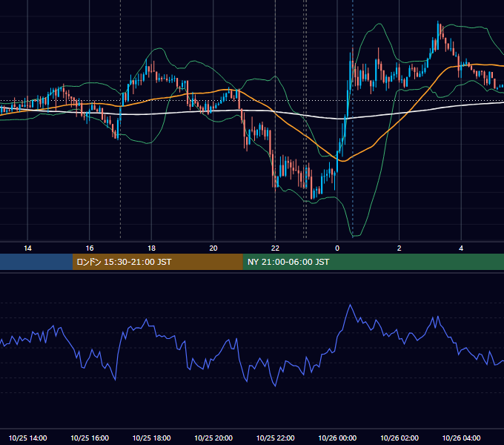Click the 10/26 00:00 date label
Viewport: 504px width, 445px height.
337,438
